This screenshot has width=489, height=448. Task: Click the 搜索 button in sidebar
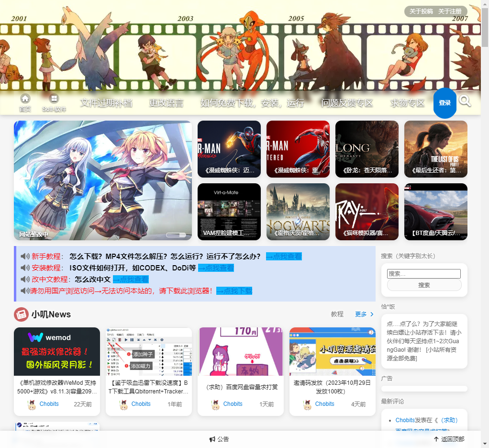[424, 285]
